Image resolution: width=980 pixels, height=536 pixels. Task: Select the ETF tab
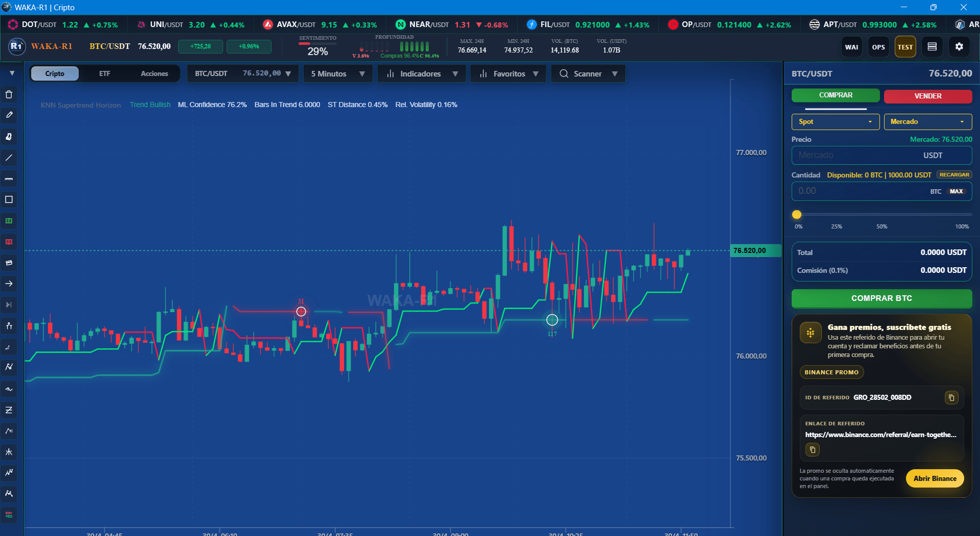point(105,73)
